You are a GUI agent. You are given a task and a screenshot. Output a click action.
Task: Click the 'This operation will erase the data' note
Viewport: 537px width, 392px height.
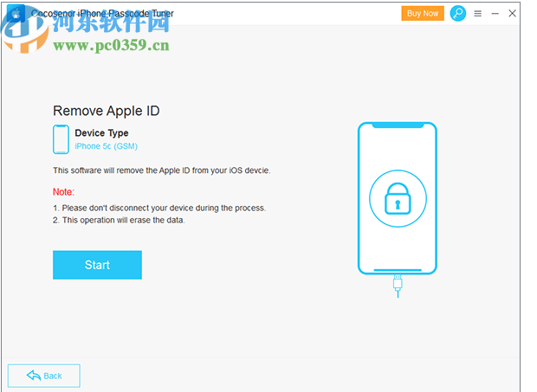pyautogui.click(x=119, y=220)
